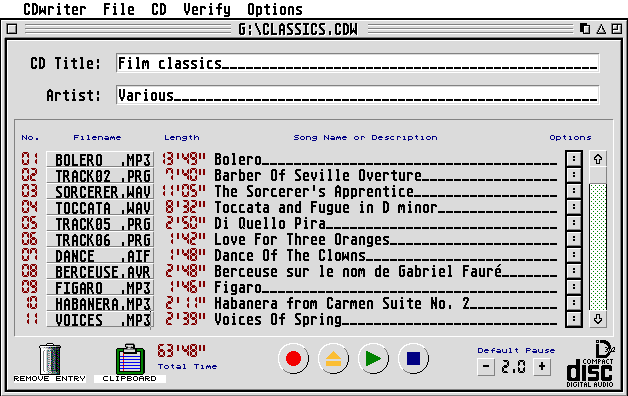Image resolution: width=628 pixels, height=396 pixels.
Task: Click the Artist input field
Action: click(358, 95)
